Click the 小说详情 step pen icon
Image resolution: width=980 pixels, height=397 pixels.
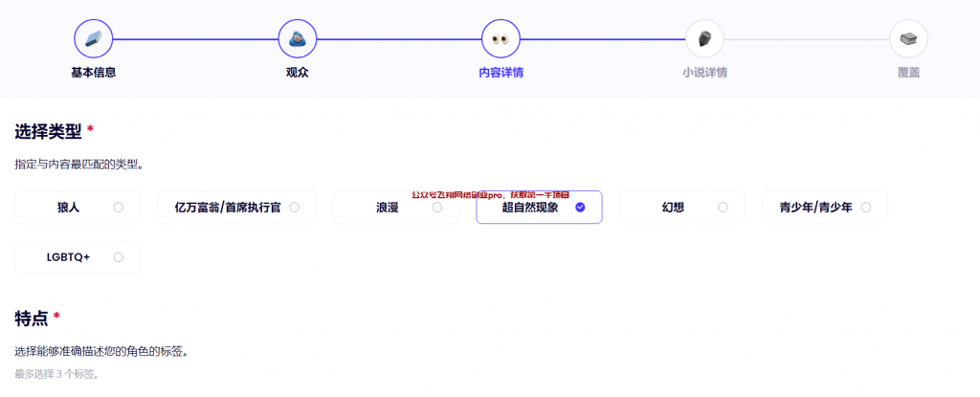point(704,39)
